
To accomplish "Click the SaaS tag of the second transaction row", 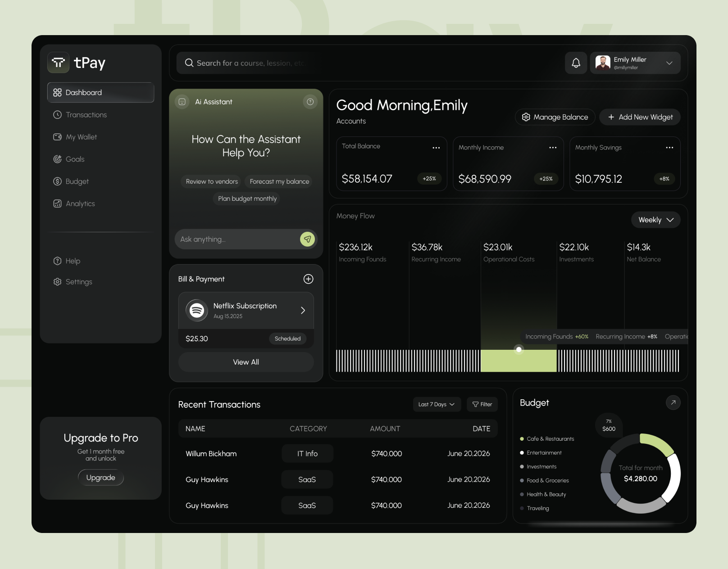I will tap(307, 479).
